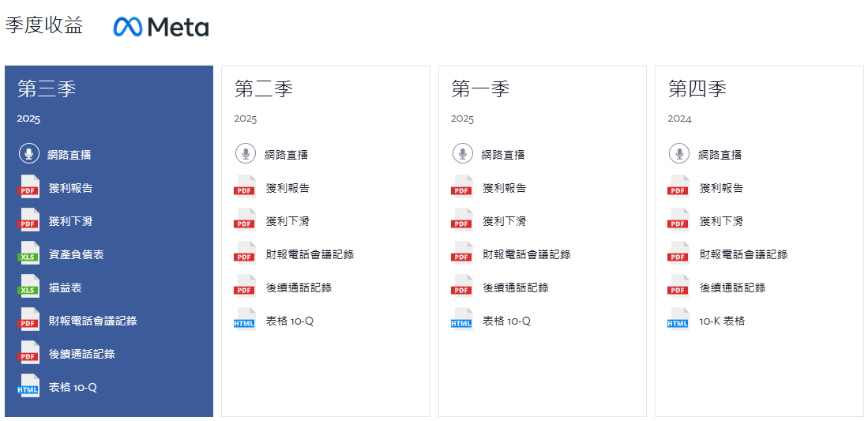
Task: Open 第二季 獲利下滑 link
Action: [x=287, y=221]
